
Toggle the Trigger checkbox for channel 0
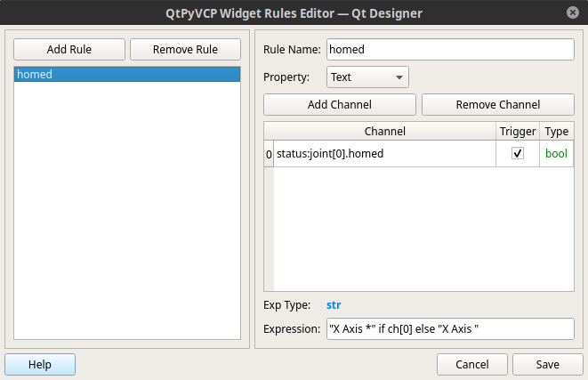pyautogui.click(x=518, y=153)
